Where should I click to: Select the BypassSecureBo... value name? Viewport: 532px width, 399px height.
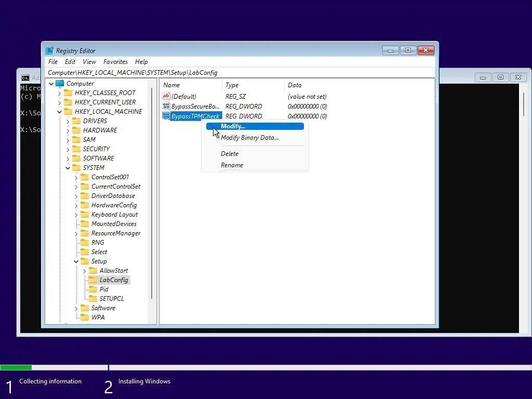[195, 106]
